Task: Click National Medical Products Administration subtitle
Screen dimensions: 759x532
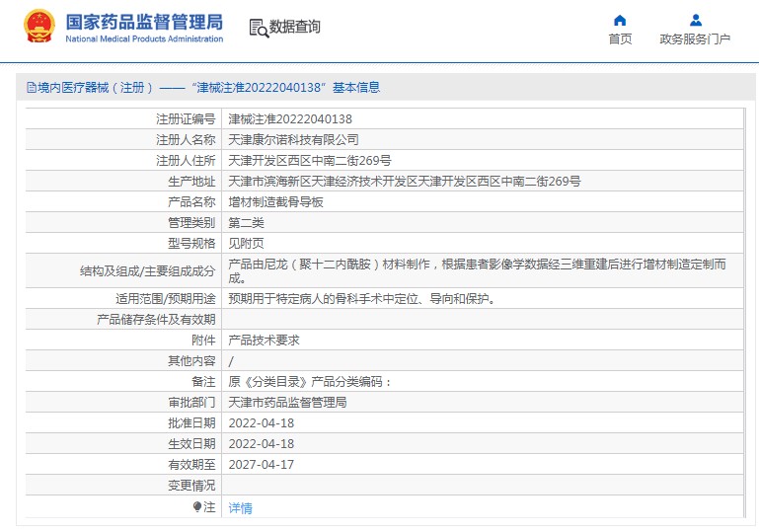Action: 144,38
